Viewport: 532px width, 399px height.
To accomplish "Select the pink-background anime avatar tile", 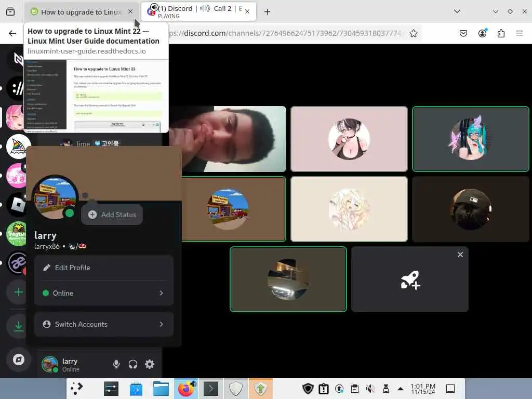I will pyautogui.click(x=349, y=139).
